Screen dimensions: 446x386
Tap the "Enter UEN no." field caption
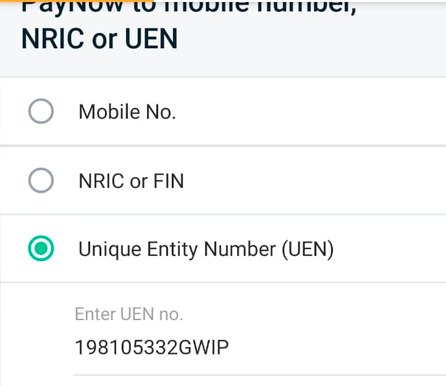pyautogui.click(x=129, y=314)
